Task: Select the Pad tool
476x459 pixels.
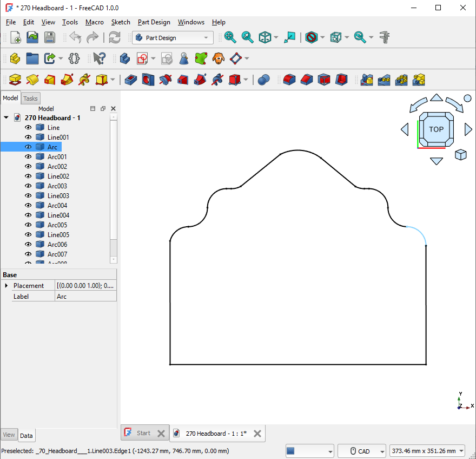Action: tap(15, 80)
